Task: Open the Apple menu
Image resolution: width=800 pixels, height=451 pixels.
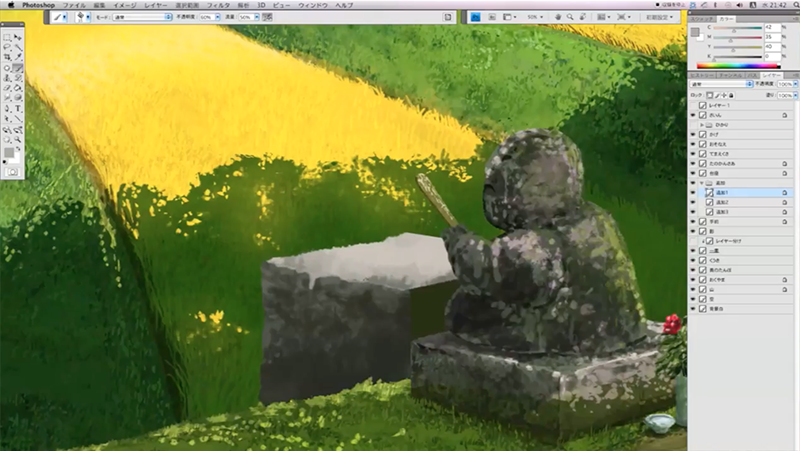Action: coord(11,5)
